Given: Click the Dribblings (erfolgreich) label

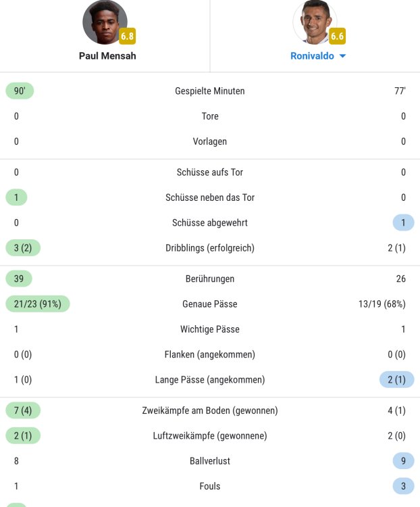Looking at the screenshot, I should 210,248.
